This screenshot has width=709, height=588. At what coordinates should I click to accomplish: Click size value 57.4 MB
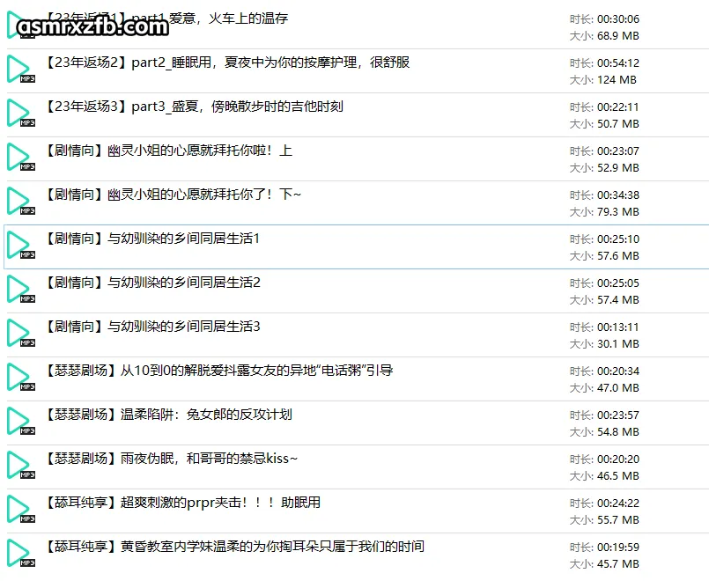tap(618, 300)
